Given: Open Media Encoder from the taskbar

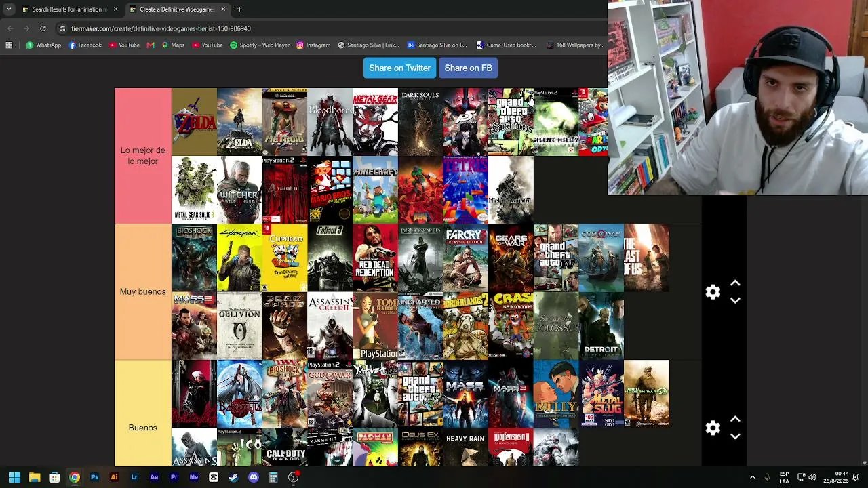Looking at the screenshot, I should coord(194,477).
